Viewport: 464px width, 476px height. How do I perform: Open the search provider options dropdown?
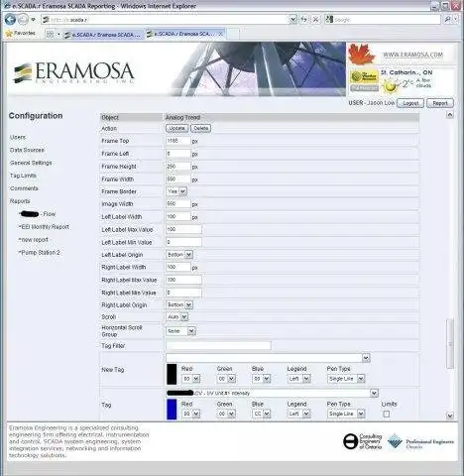(x=455, y=20)
